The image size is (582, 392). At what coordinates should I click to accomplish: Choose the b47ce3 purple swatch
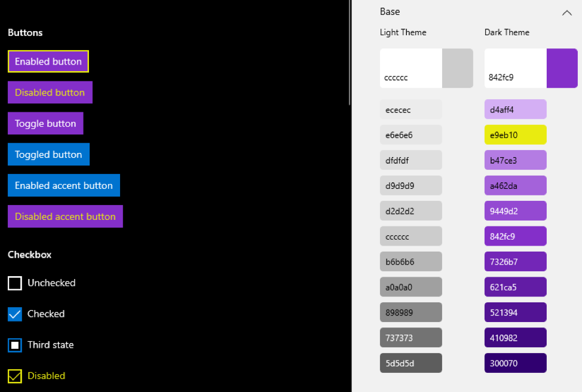[x=516, y=160]
